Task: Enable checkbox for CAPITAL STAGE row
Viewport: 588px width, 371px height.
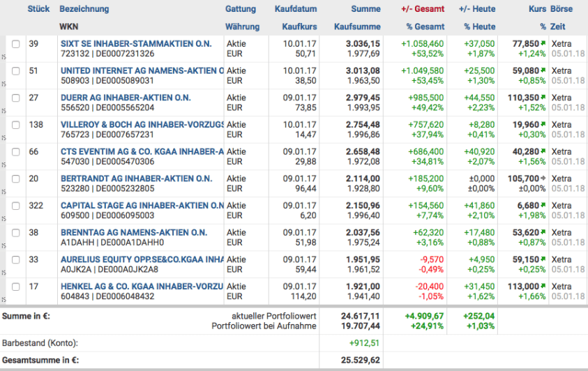Action: click(x=16, y=206)
